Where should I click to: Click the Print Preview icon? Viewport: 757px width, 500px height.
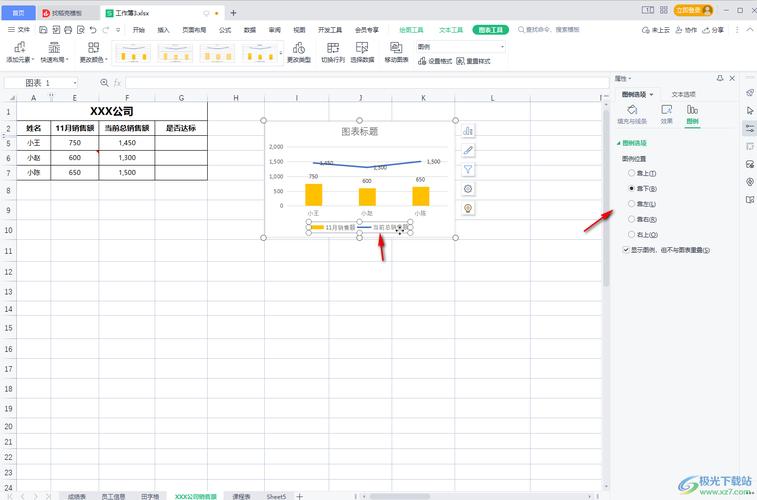(81, 30)
